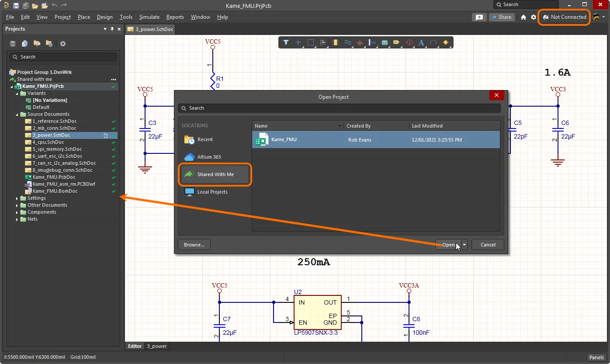Click the Place Sheet Symbol icon

(385, 42)
